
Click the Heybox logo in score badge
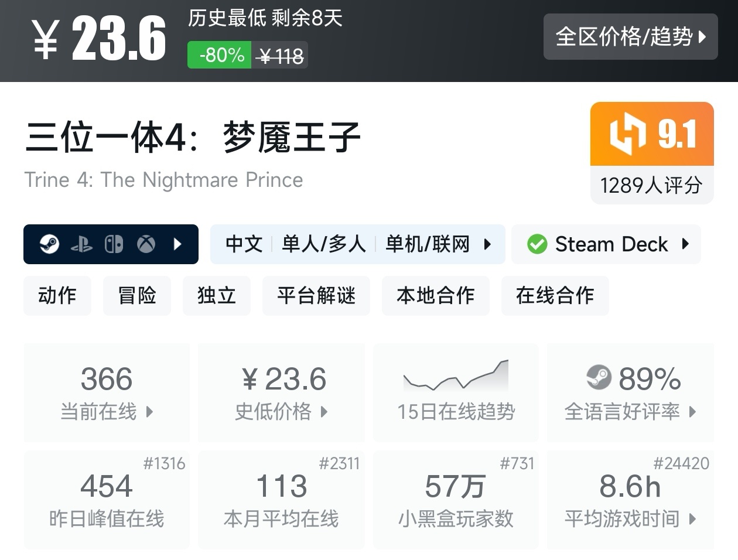pyautogui.click(x=627, y=134)
